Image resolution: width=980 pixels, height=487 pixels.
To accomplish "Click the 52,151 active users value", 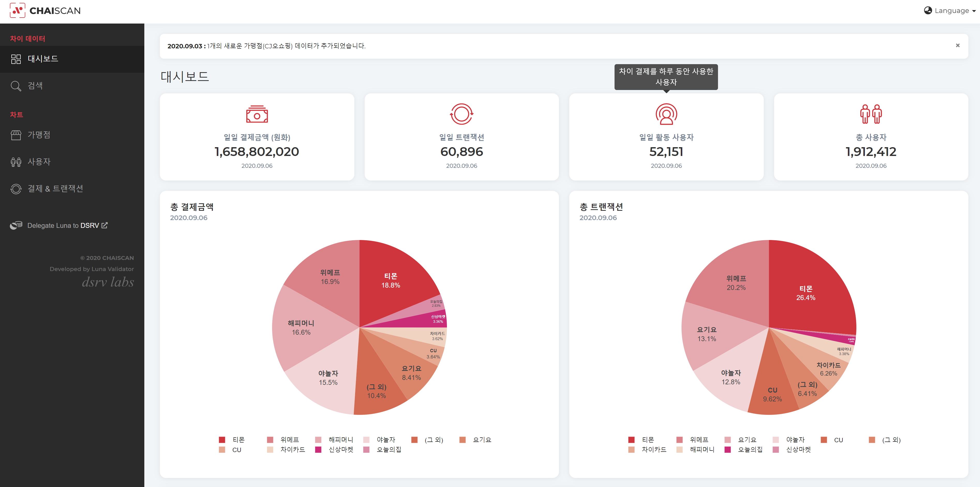I will pyautogui.click(x=666, y=152).
